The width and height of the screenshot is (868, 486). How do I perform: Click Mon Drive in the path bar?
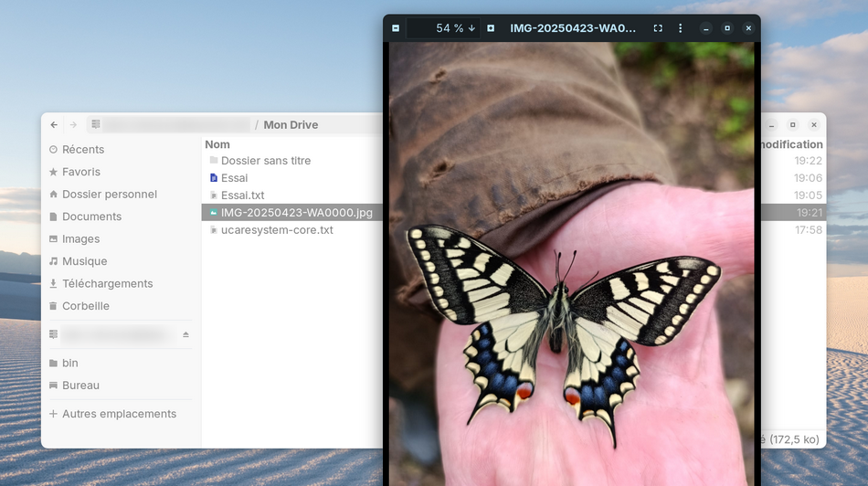point(291,125)
